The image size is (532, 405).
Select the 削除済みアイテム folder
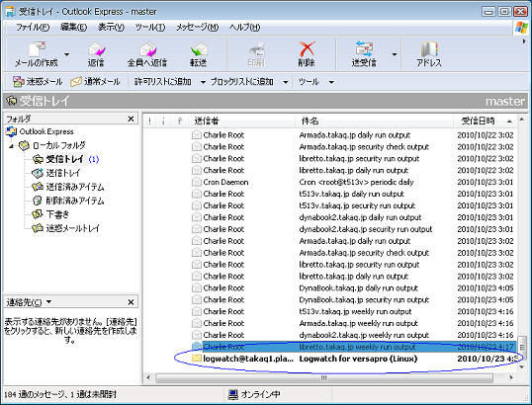(x=68, y=201)
